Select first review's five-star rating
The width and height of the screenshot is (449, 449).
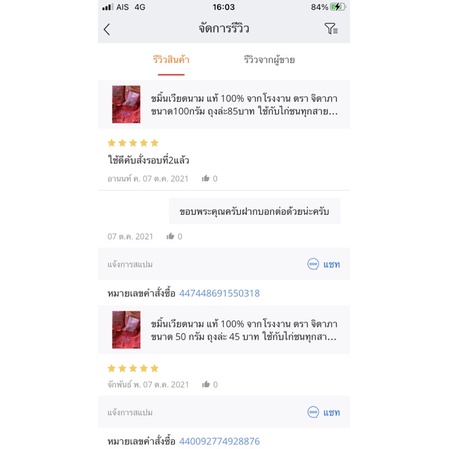133,143
